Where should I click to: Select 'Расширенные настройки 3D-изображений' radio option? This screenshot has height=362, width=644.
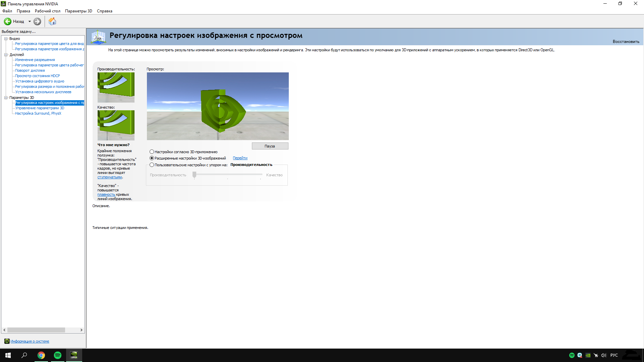tap(152, 158)
